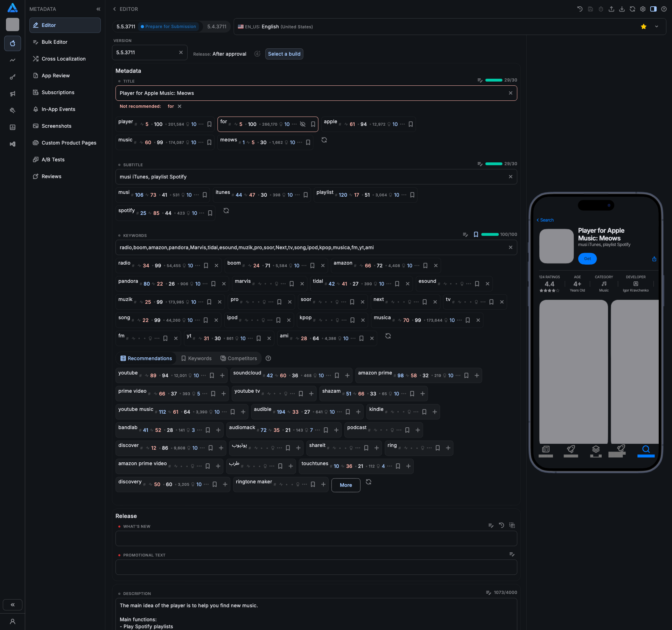Open the Keywords tab
672x630 pixels.
click(x=196, y=358)
